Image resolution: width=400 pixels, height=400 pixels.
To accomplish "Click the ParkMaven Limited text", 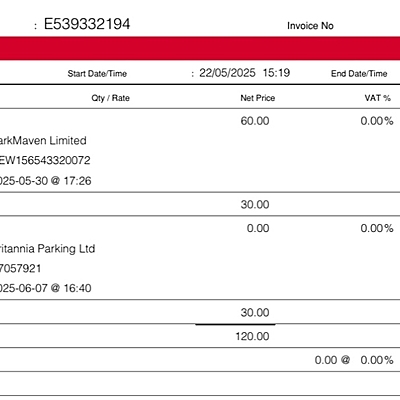I will click(x=43, y=140).
